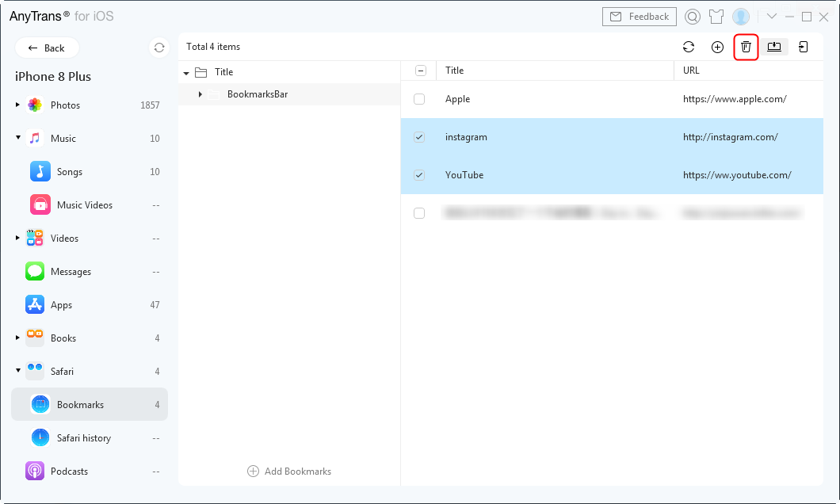
Task: Click the Apps count 47
Action: pyautogui.click(x=155, y=305)
